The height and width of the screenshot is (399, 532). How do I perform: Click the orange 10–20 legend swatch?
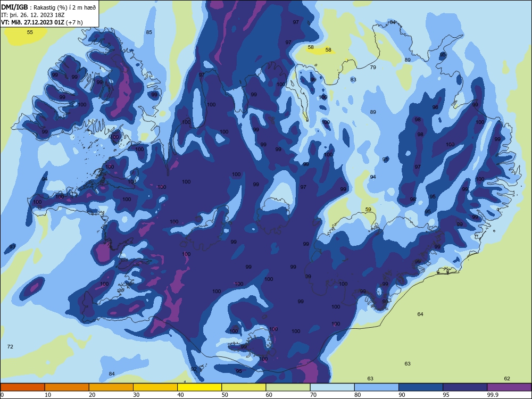click(67, 387)
